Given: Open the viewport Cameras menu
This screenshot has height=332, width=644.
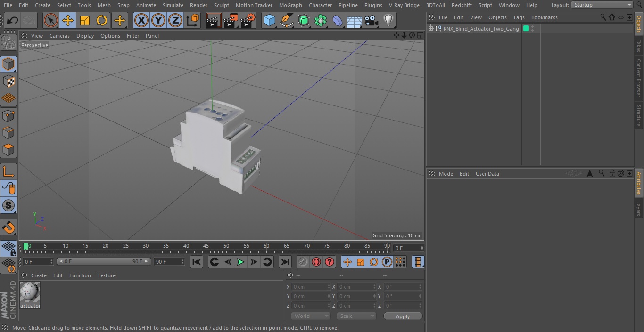Looking at the screenshot, I should [59, 36].
